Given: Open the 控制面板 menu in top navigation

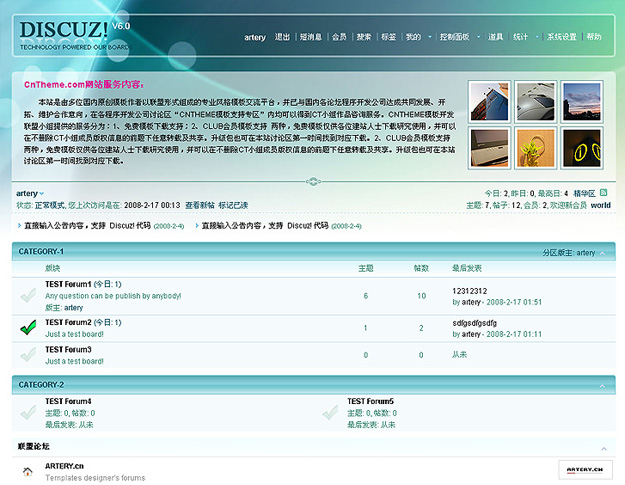Looking at the screenshot, I should [x=454, y=37].
